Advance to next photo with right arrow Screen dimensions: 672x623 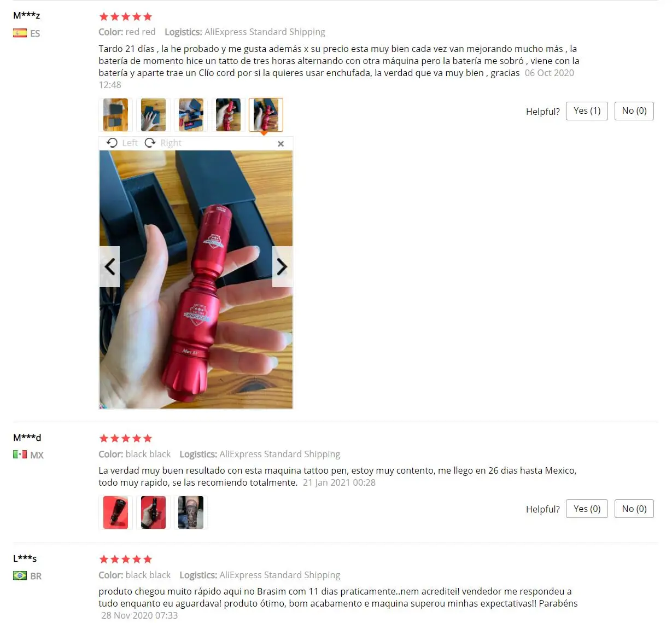(282, 266)
